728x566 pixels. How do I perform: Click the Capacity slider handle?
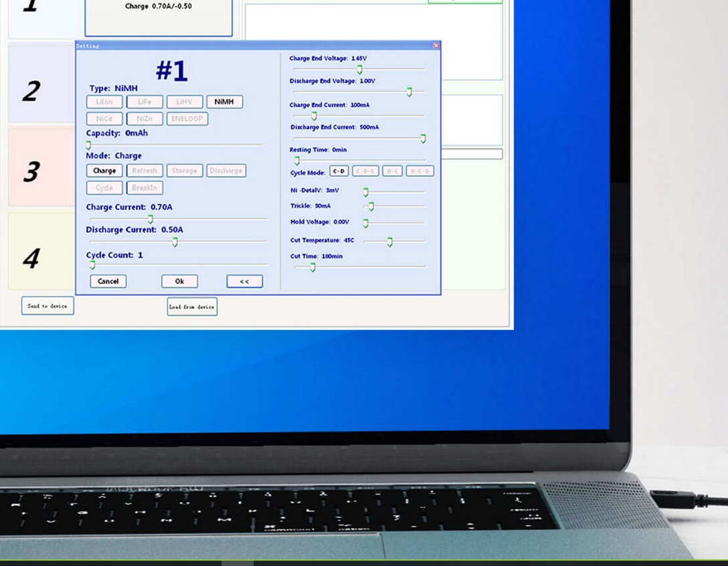coord(88,145)
